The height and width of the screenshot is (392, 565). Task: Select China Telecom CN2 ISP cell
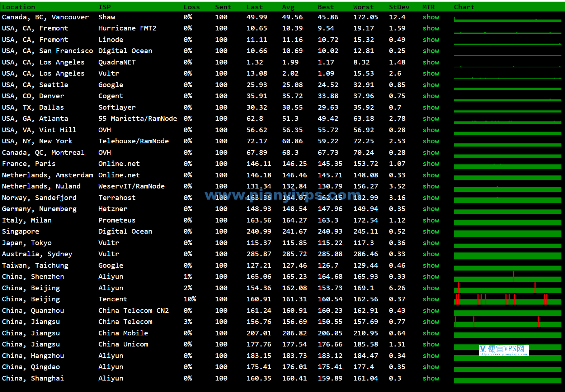click(133, 311)
